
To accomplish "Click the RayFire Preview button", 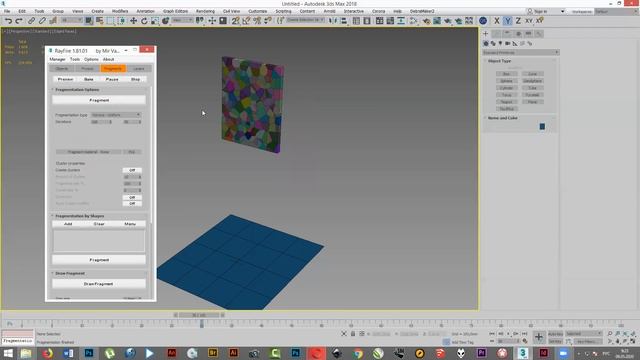I will (x=65, y=79).
